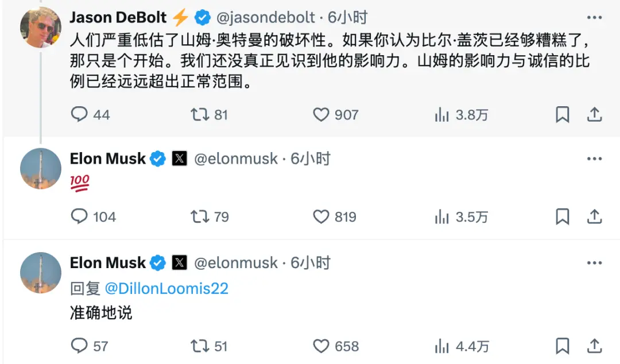This screenshot has width=620, height=364.
Task: Share Jason DeBolt's tweet
Action: point(594,114)
